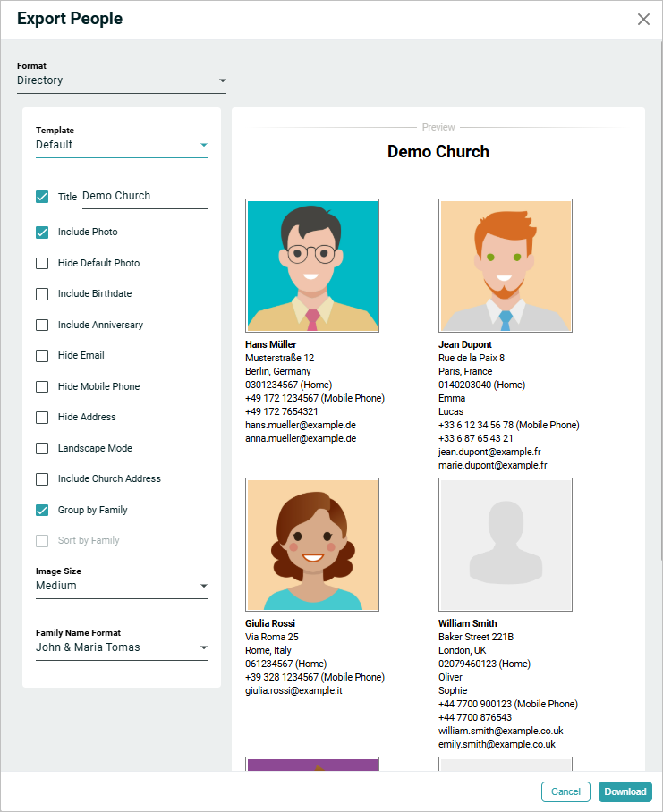Click phone 0301234567 (Home)
663x812 pixels.
[x=288, y=385]
